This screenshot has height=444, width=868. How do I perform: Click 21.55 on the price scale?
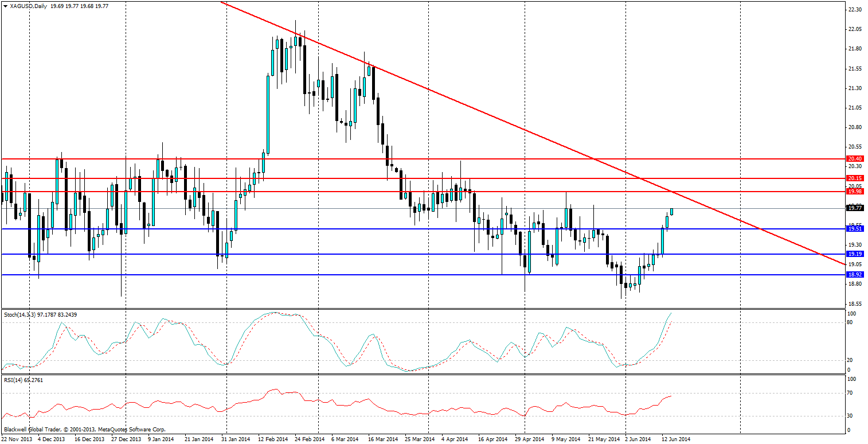[855, 69]
